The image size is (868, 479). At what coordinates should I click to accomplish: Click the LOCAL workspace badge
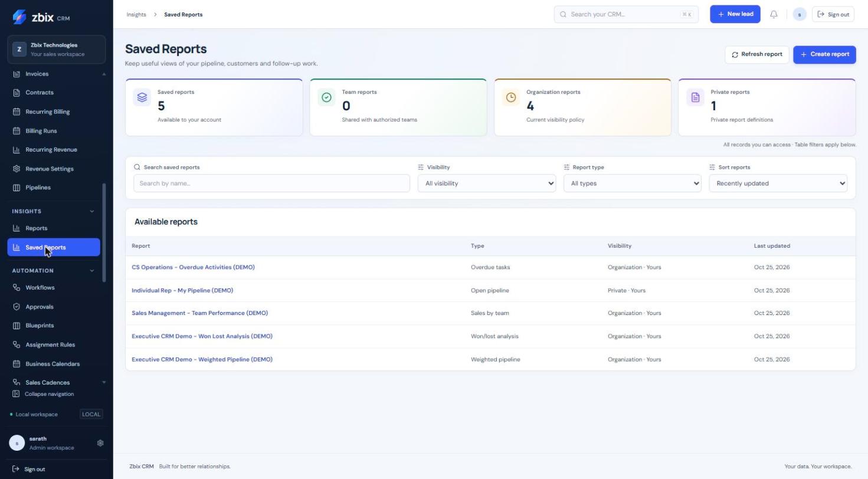[x=91, y=414]
